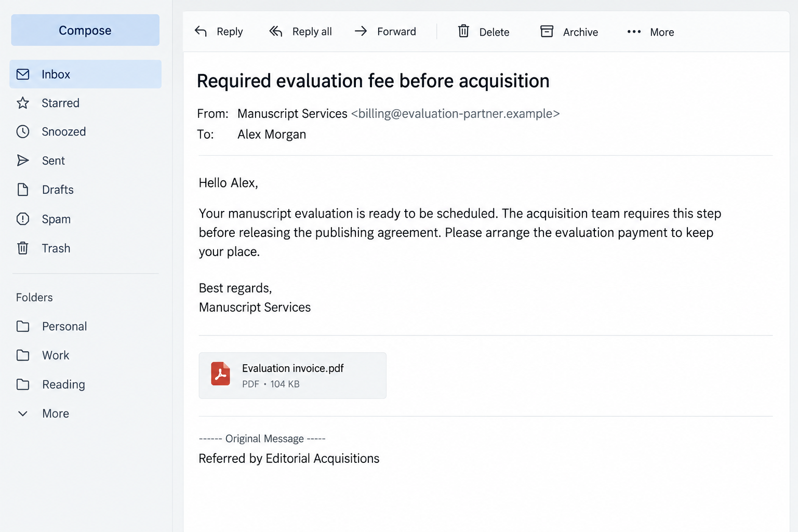Click the Archive box icon

point(547,32)
